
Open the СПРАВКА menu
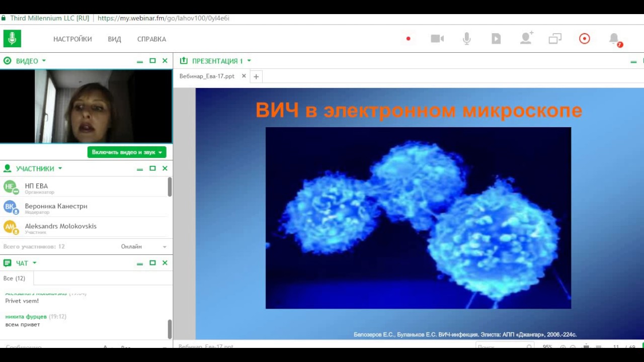coord(151,39)
